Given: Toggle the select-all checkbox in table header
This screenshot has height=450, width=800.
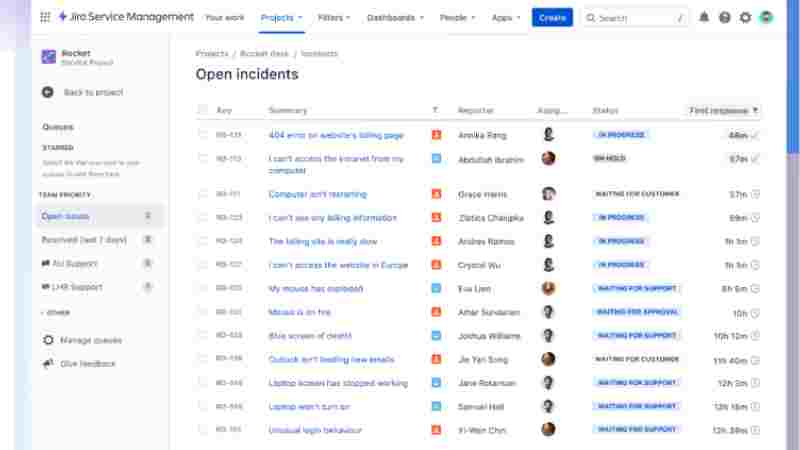Looking at the screenshot, I should coord(203,110).
